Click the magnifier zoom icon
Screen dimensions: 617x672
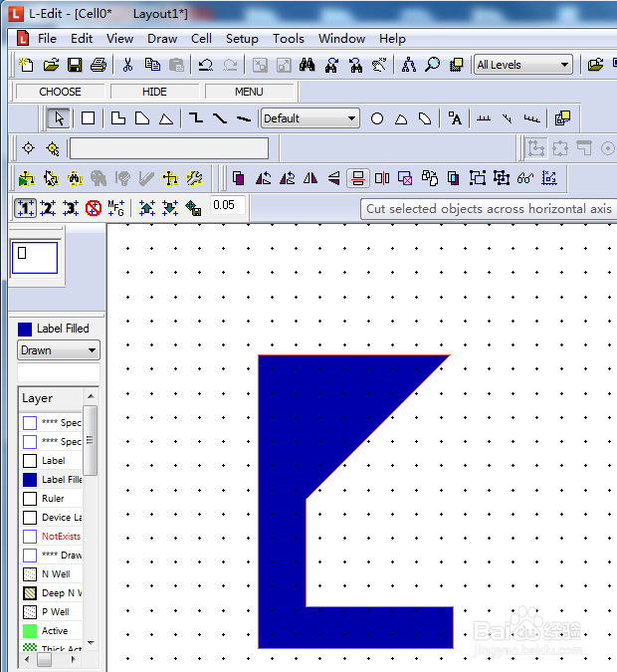point(432,65)
